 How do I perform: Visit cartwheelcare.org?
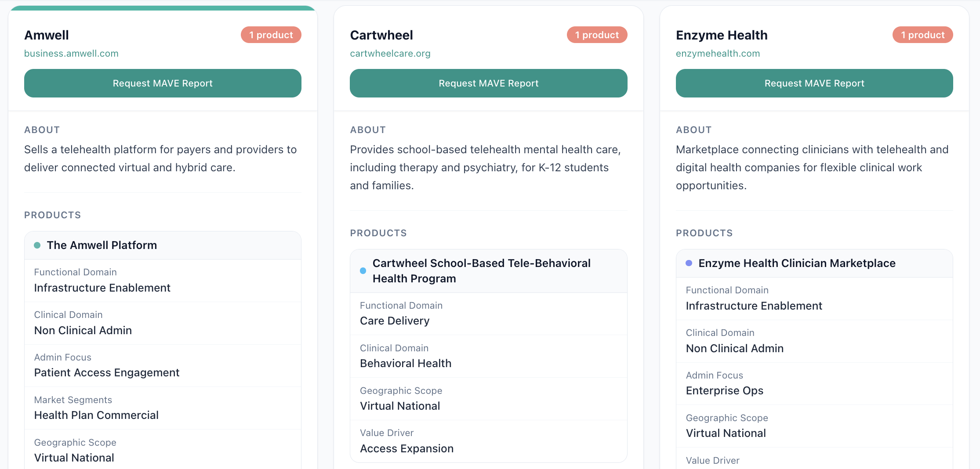[390, 53]
